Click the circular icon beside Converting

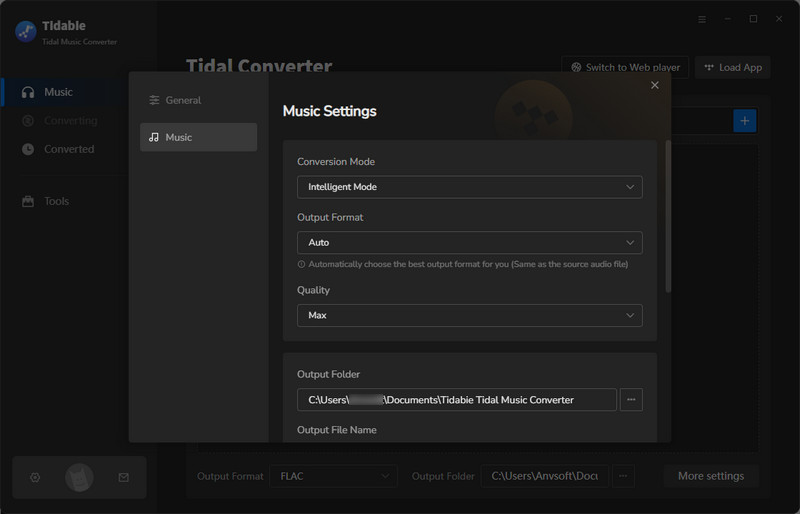point(28,120)
